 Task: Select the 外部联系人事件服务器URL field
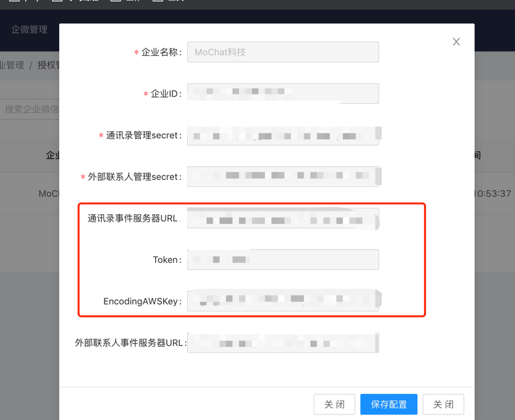[283, 342]
